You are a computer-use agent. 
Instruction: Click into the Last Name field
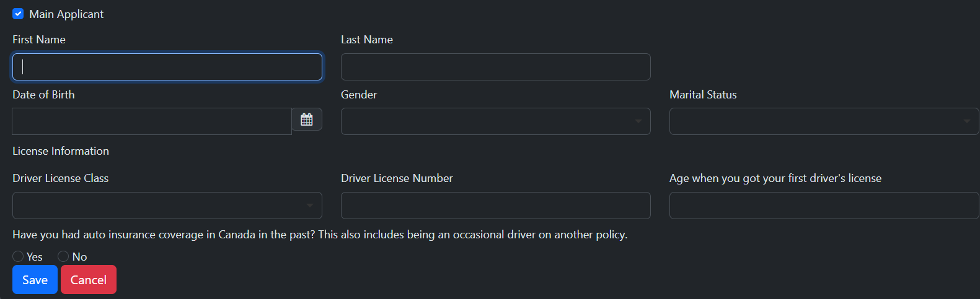tap(496, 67)
